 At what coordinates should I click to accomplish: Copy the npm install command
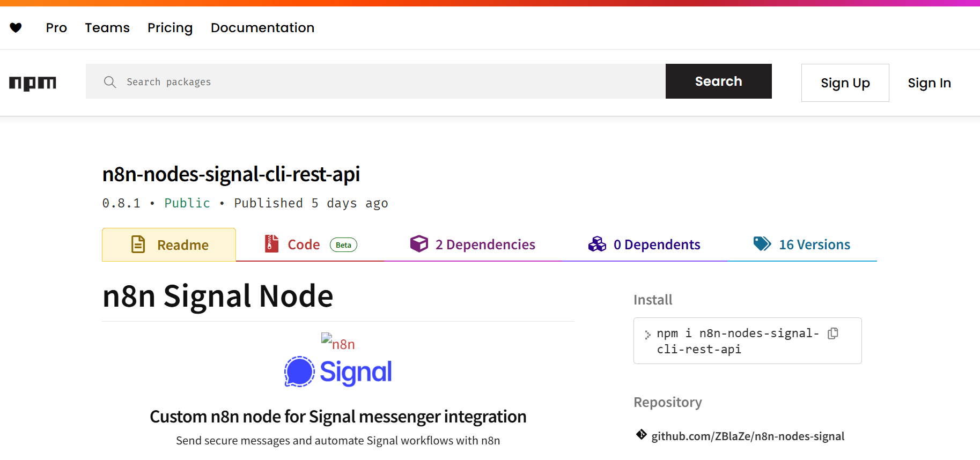pos(833,333)
